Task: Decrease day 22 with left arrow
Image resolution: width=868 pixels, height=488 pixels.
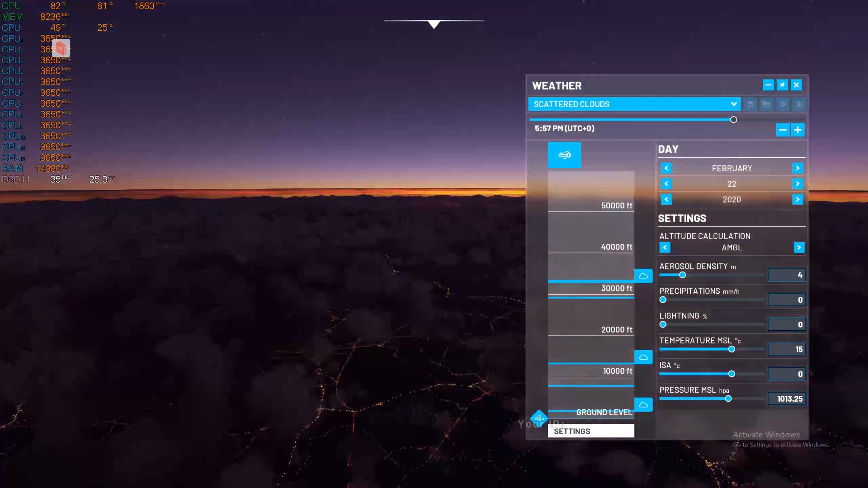Action: pos(666,184)
